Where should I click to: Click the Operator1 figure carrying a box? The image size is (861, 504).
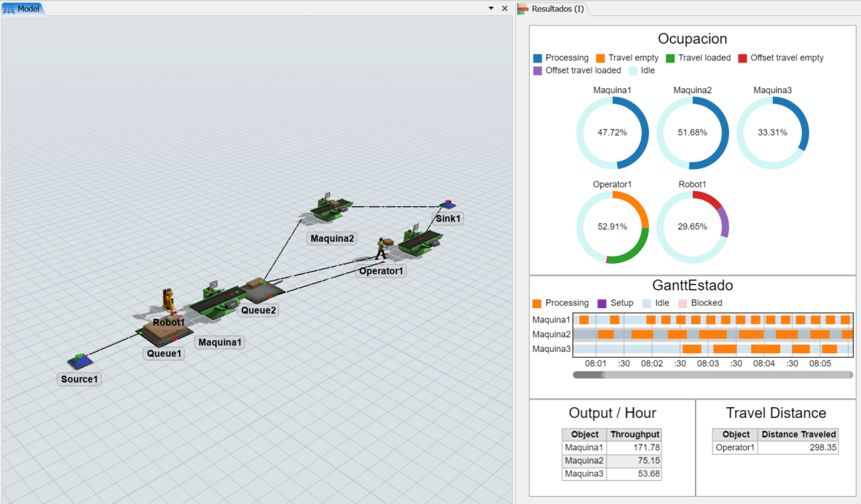pos(381,248)
